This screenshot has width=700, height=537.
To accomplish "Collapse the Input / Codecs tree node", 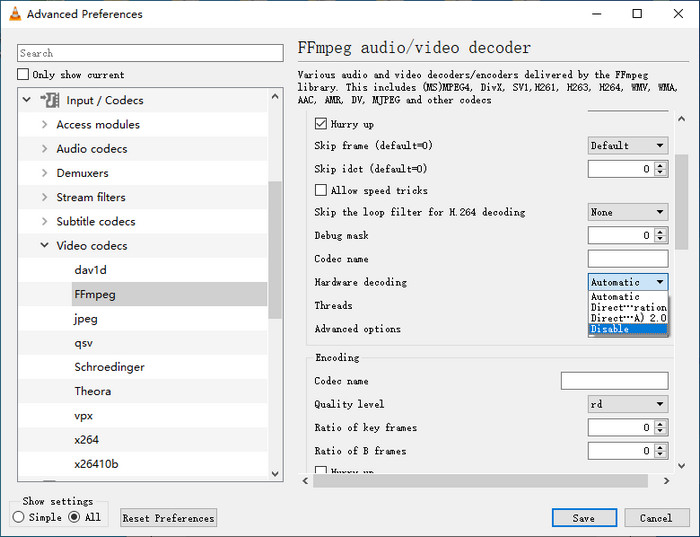I will click(27, 100).
